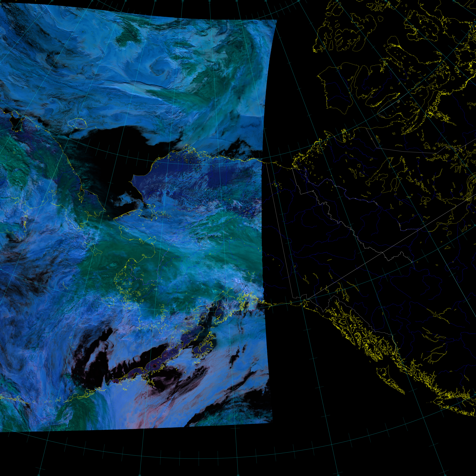Click the 170W longitude label at top edge

coord(155,1)
